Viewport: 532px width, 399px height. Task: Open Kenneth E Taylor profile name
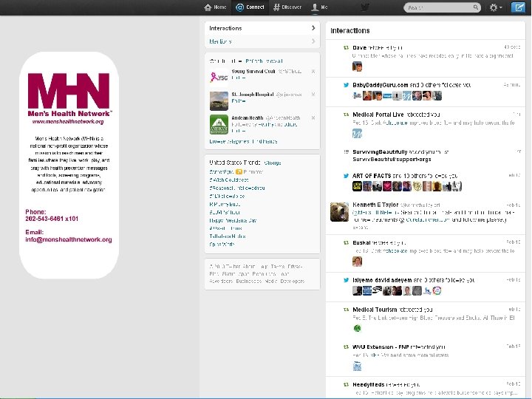[375, 205]
